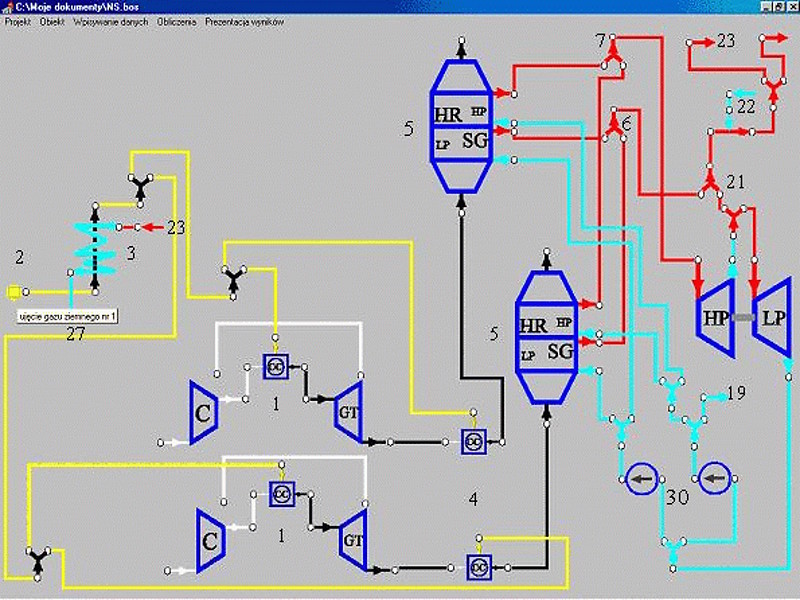Image resolution: width=800 pixels, height=600 pixels.
Task: Click the red splitter labeled 21
Action: 710,184
